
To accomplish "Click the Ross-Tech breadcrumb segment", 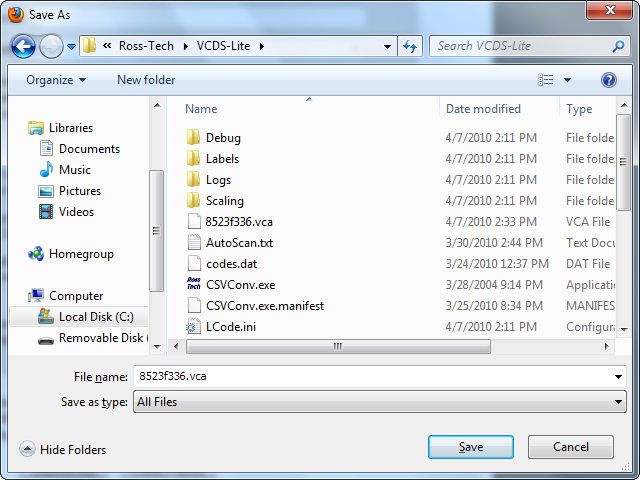I will click(x=146, y=46).
